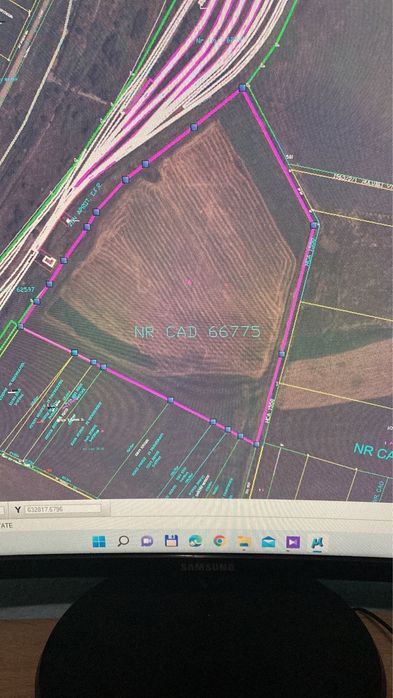
Task: Select the small building outline near the road
Action: (48, 260)
